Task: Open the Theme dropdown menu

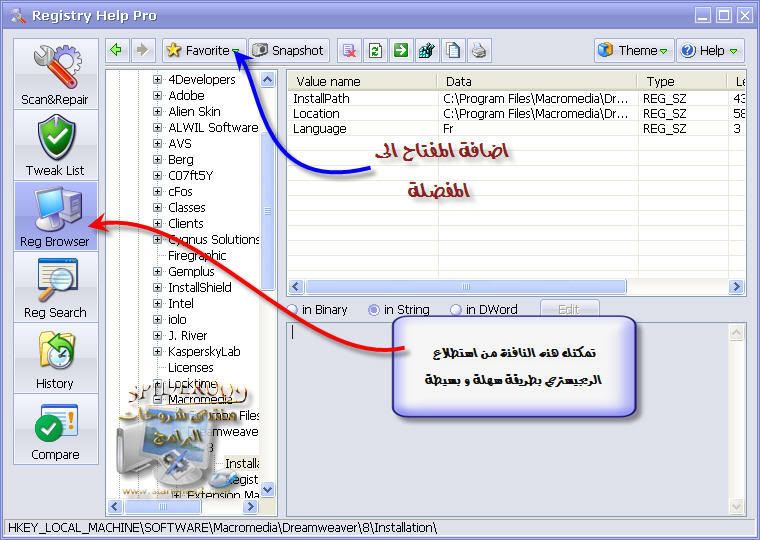Action: click(633, 50)
